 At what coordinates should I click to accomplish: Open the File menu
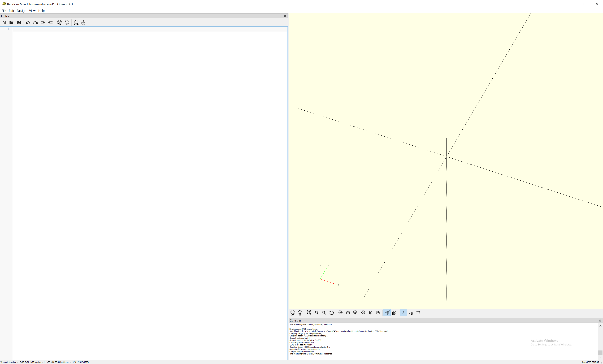[x=4, y=11]
